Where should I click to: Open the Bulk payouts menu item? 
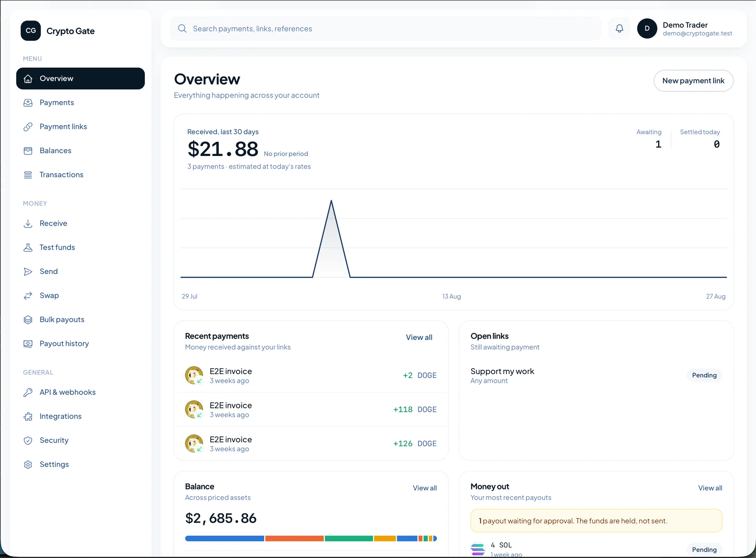(x=80, y=319)
